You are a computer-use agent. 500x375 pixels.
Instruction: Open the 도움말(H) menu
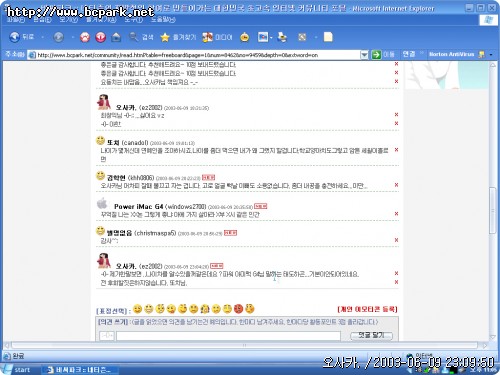(x=163, y=20)
